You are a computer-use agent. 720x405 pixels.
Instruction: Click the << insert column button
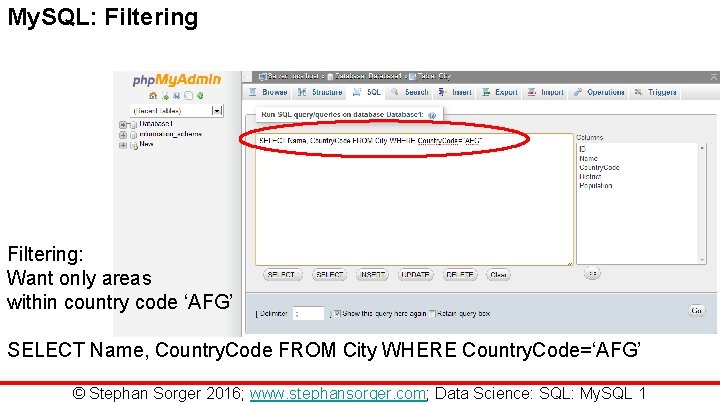pos(592,274)
